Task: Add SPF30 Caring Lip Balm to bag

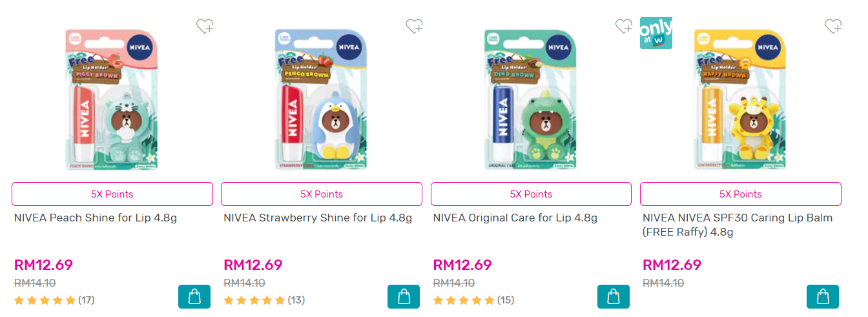Action: pos(823,297)
